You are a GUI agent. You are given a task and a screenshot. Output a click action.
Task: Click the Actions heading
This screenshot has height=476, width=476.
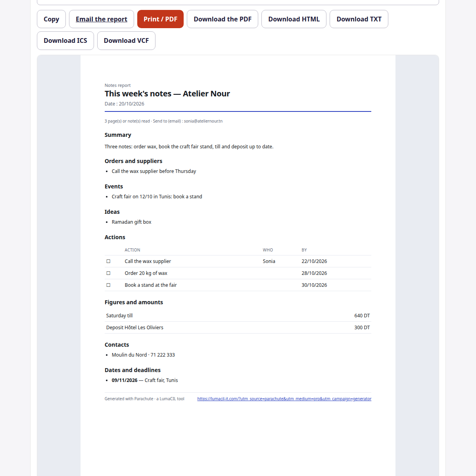pyautogui.click(x=115, y=237)
